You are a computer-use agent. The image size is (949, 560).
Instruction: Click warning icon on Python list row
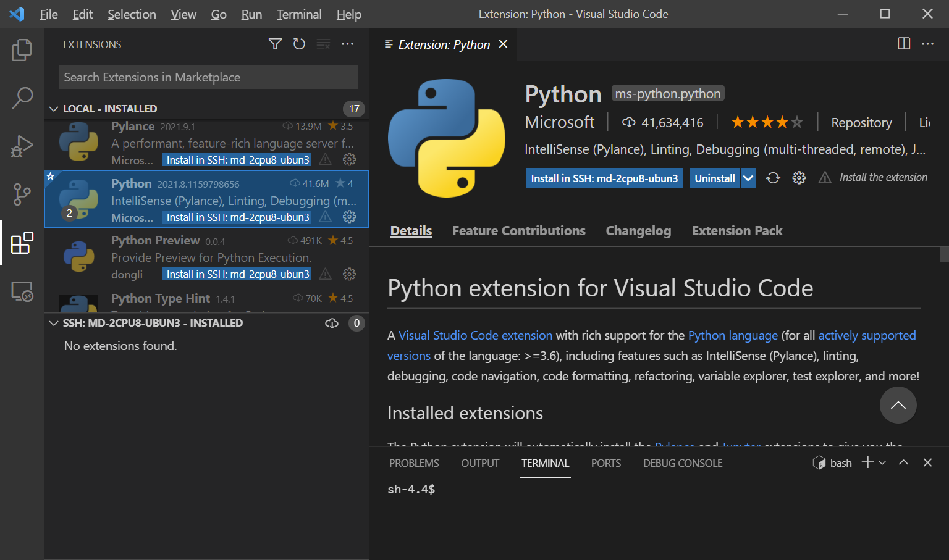[325, 217]
